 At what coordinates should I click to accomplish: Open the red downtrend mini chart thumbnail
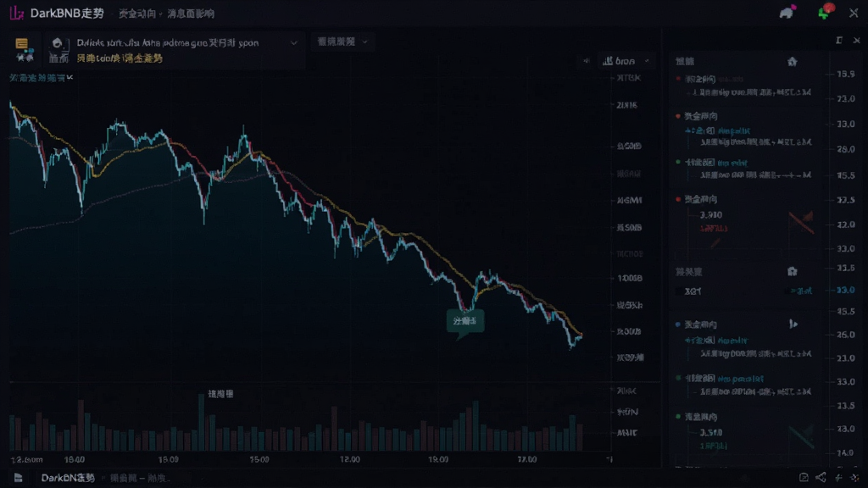(x=801, y=221)
